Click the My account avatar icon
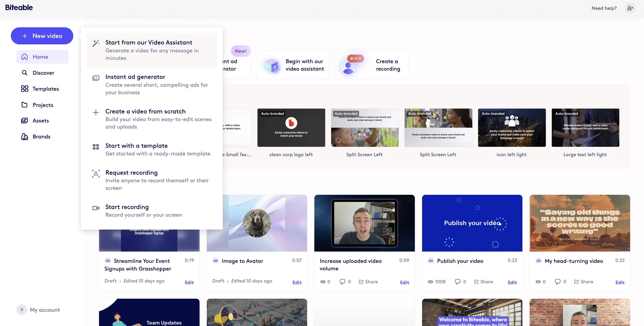644x326 pixels. tap(22, 310)
